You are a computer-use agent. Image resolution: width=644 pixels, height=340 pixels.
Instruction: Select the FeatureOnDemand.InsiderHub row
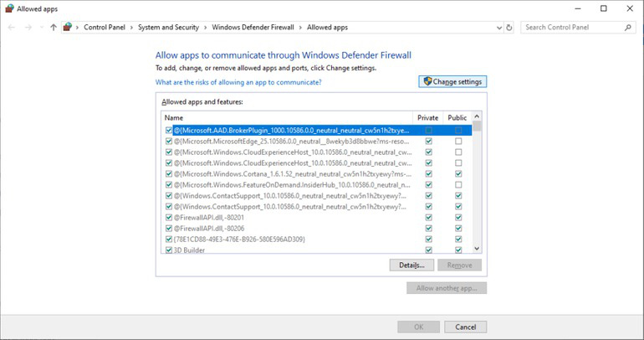coord(317,184)
